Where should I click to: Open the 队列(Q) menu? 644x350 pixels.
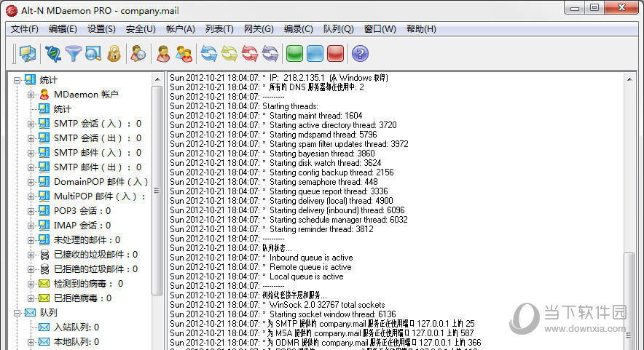click(339, 29)
